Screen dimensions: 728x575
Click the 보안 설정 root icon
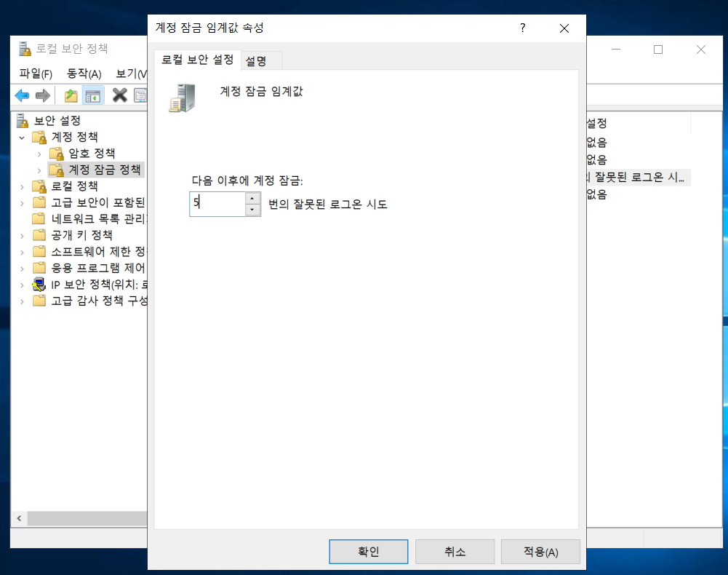pos(23,120)
